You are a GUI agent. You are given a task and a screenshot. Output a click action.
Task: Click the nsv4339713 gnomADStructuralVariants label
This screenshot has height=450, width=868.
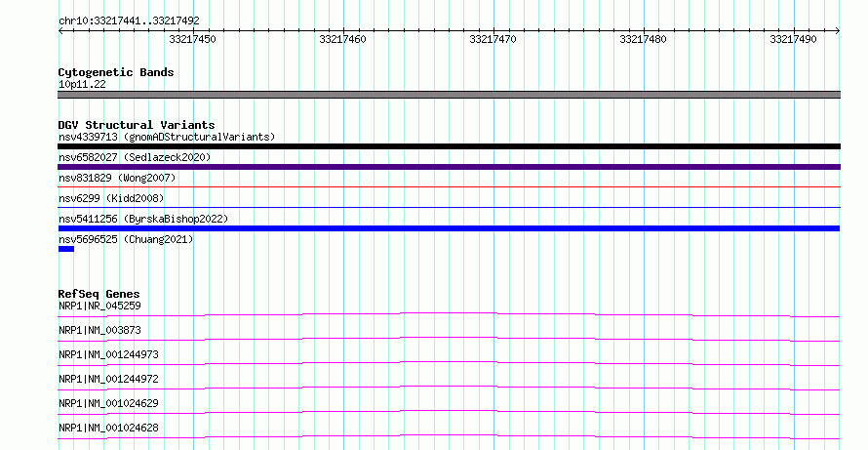coord(167,137)
